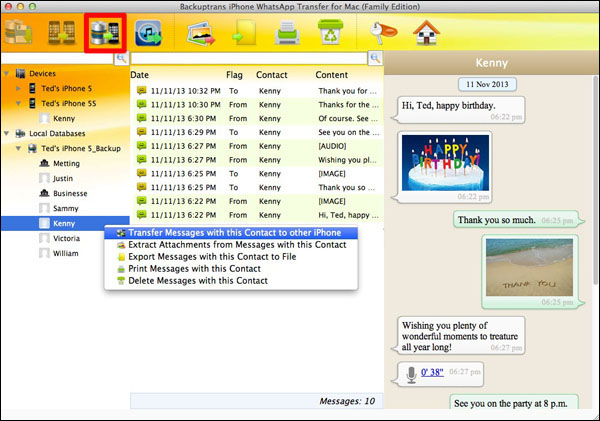The width and height of the screenshot is (600, 421).
Task: Choose Extract Attachments from Messages with this Contact
Action: click(231, 245)
